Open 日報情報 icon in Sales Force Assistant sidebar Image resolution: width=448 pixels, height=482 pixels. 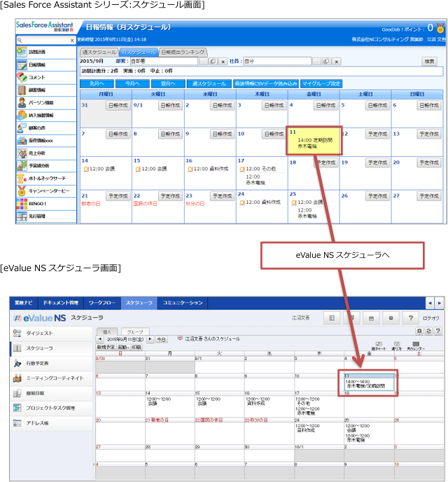coord(22,64)
